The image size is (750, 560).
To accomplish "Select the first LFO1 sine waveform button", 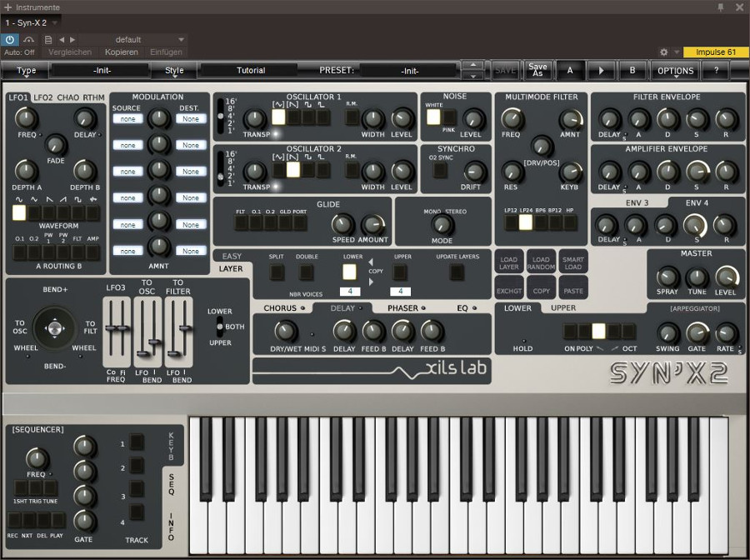I will pyautogui.click(x=18, y=212).
